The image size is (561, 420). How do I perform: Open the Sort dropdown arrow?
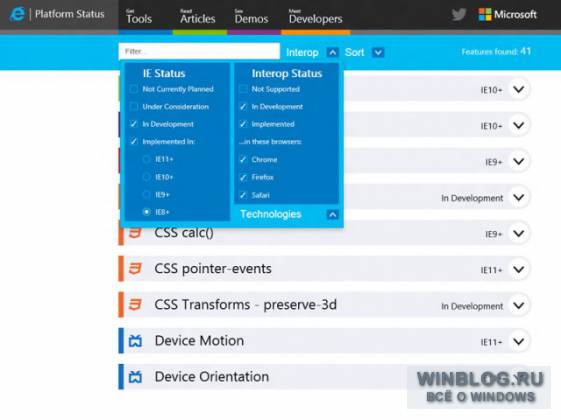click(378, 53)
